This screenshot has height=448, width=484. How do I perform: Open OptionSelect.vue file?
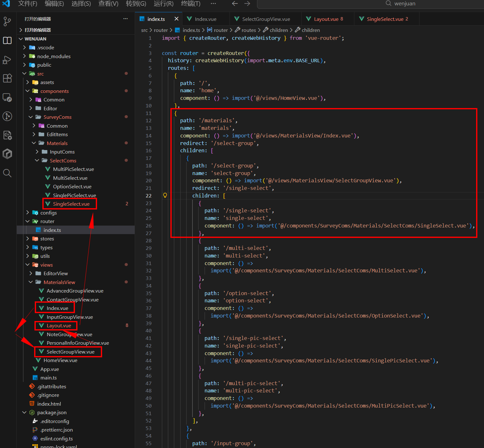[76, 186]
